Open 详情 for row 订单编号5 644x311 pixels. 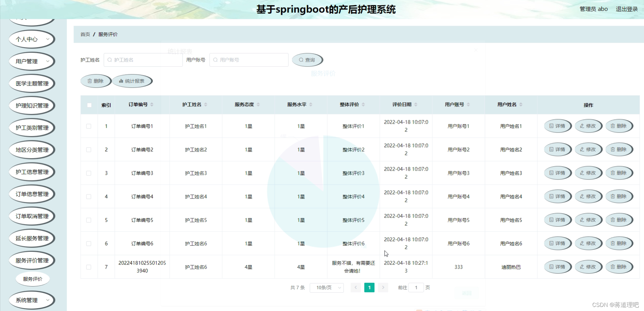pyautogui.click(x=557, y=220)
